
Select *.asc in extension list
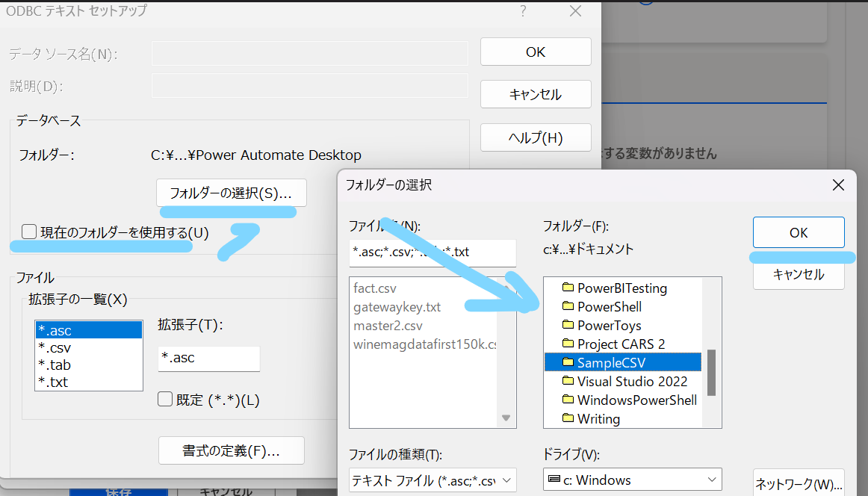coord(89,330)
